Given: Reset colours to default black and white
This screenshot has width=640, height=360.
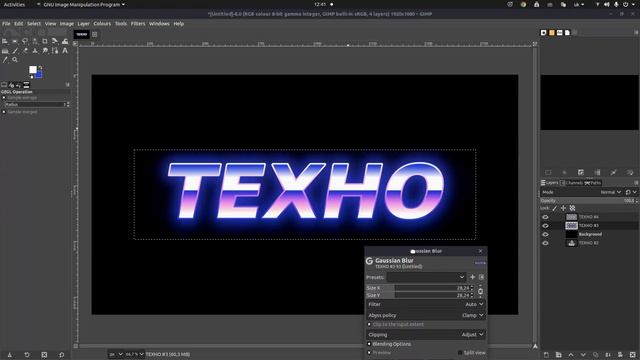Looking at the screenshot, I should click(x=31, y=77).
